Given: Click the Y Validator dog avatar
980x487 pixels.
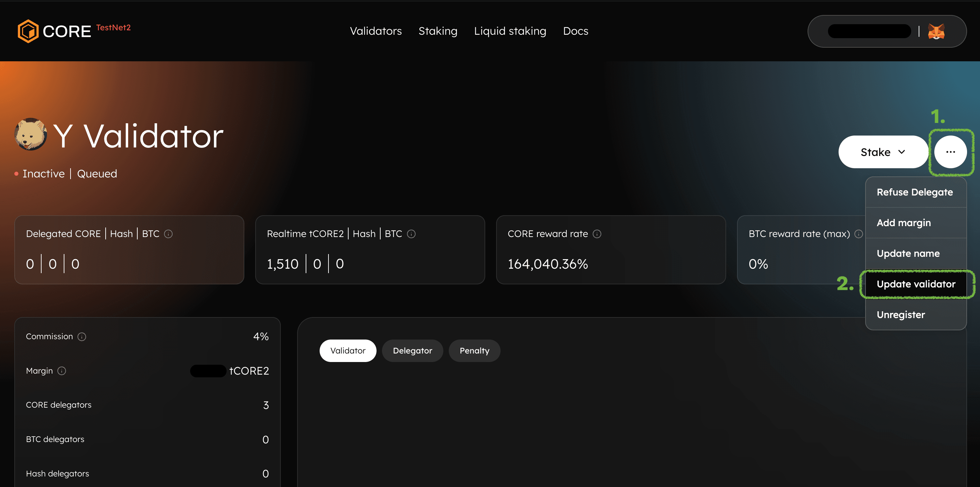Looking at the screenshot, I should pos(30,134).
